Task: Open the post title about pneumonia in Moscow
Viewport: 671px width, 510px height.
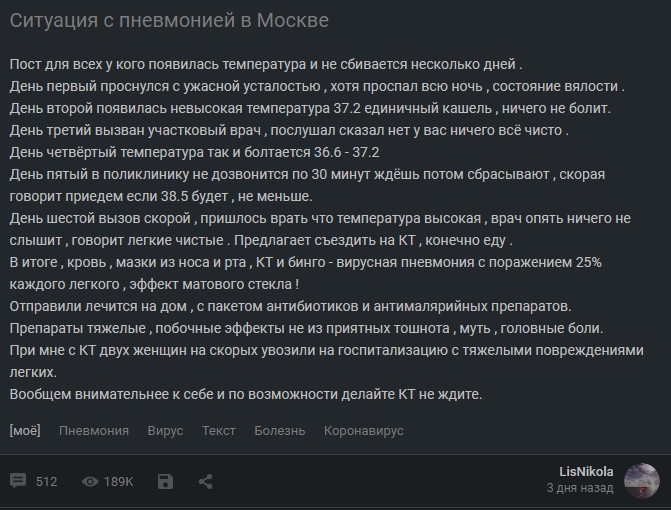Action: point(169,21)
